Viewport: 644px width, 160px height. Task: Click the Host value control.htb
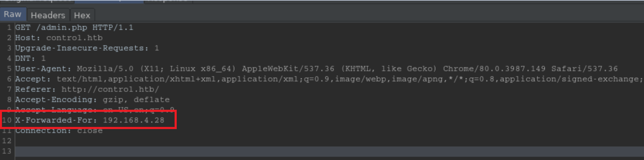pyautogui.click(x=74, y=38)
